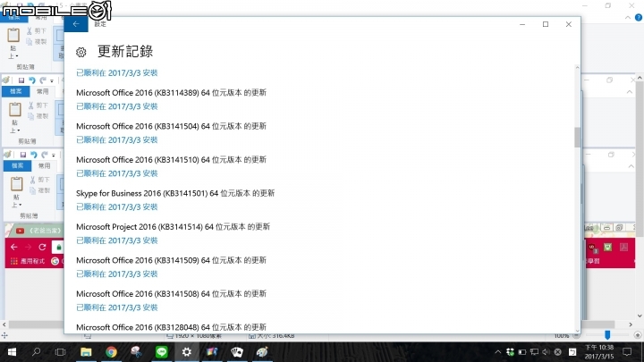The image size is (644, 362).
Task: Open Quick Access dropdown in middle Paint window
Action: [x=52, y=80]
